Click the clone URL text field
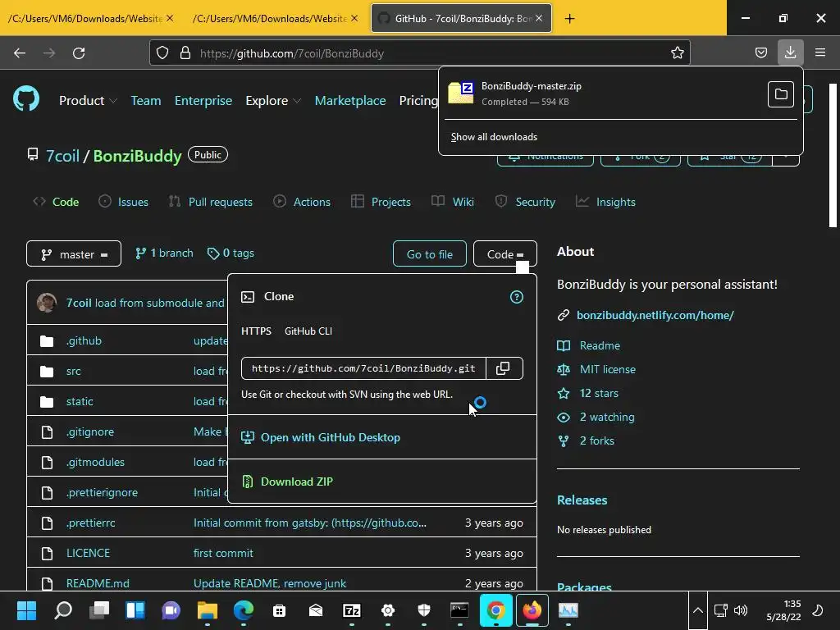The image size is (840, 630). click(x=363, y=368)
